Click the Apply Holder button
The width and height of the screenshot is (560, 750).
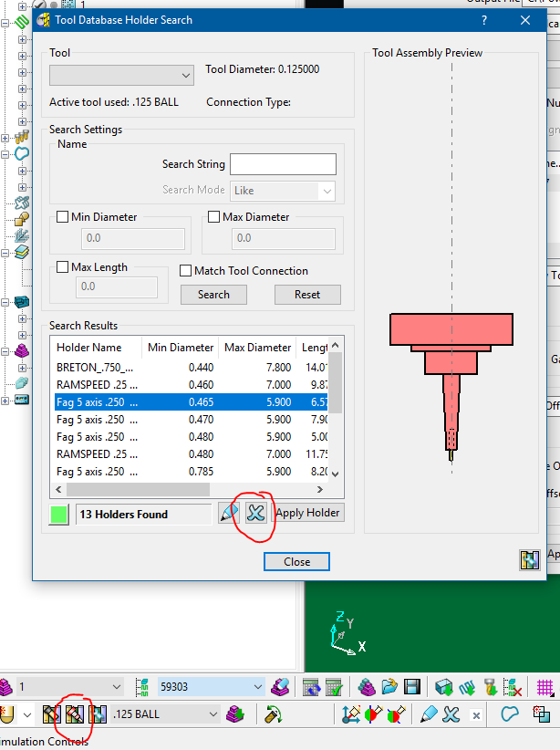pyautogui.click(x=307, y=513)
